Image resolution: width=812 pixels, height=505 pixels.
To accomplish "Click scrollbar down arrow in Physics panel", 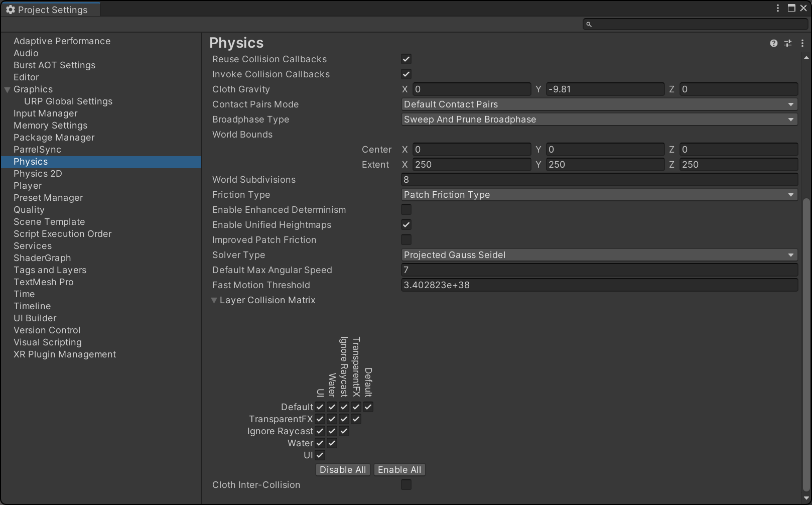I will pos(806,498).
